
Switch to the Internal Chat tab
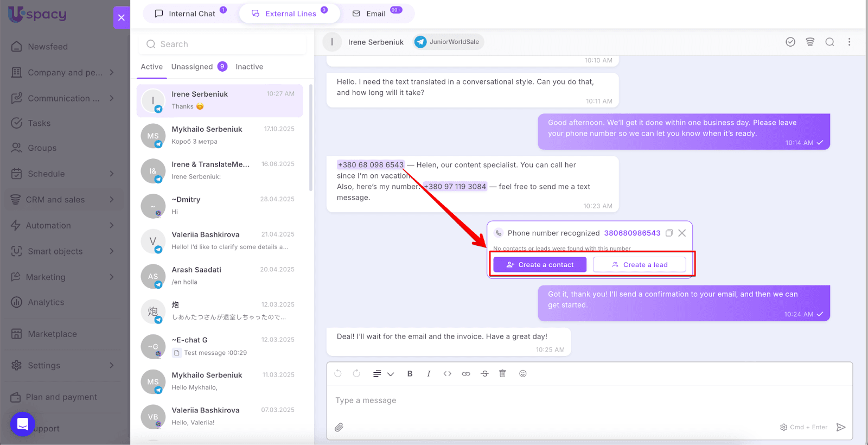tap(190, 14)
